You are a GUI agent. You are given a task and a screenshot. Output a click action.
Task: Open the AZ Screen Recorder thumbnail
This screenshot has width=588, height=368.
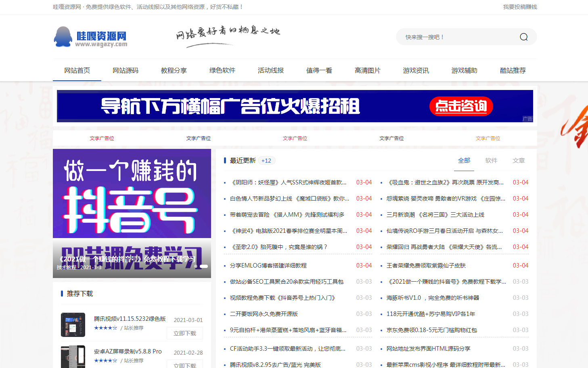pos(73,357)
